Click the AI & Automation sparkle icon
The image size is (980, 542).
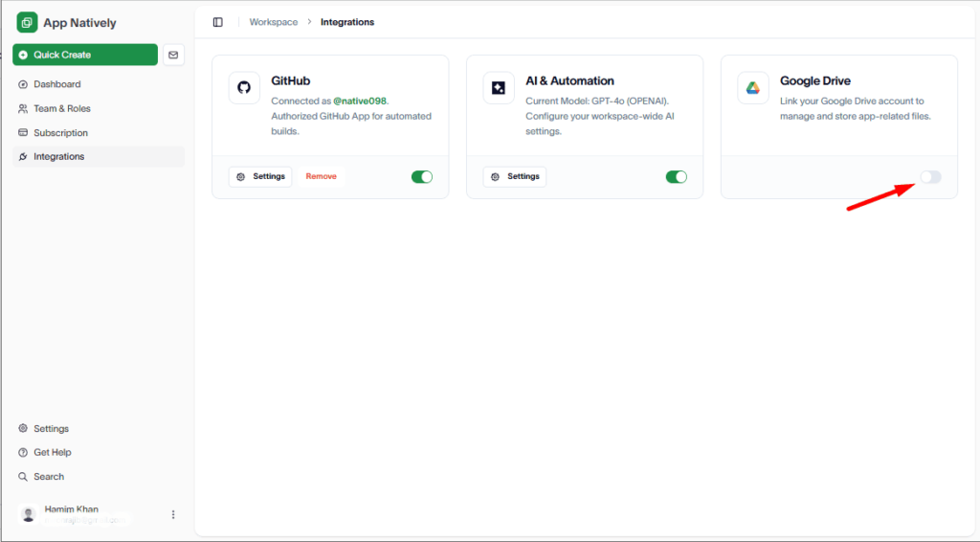coord(498,87)
